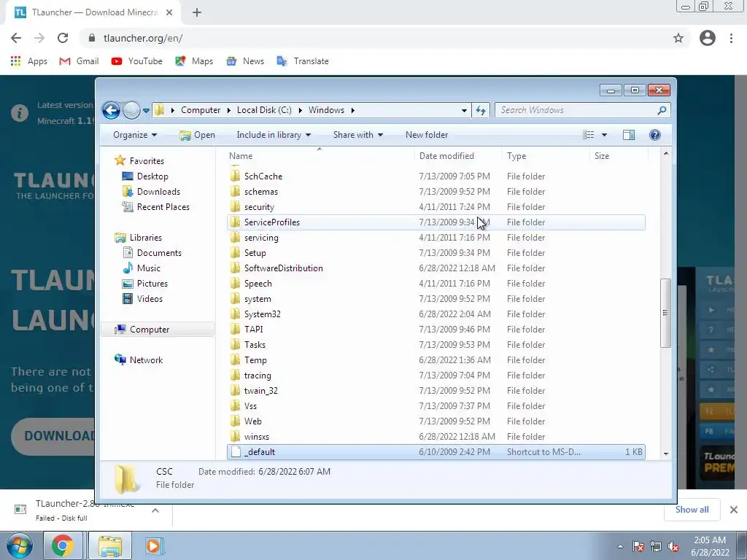Open a new Chrome tab
The height and width of the screenshot is (560, 747).
coord(197,13)
